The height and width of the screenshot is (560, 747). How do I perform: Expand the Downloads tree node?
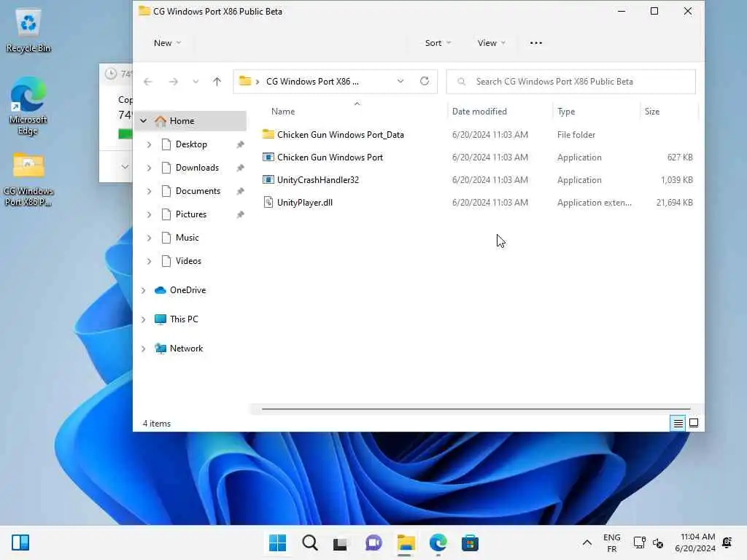click(x=149, y=168)
